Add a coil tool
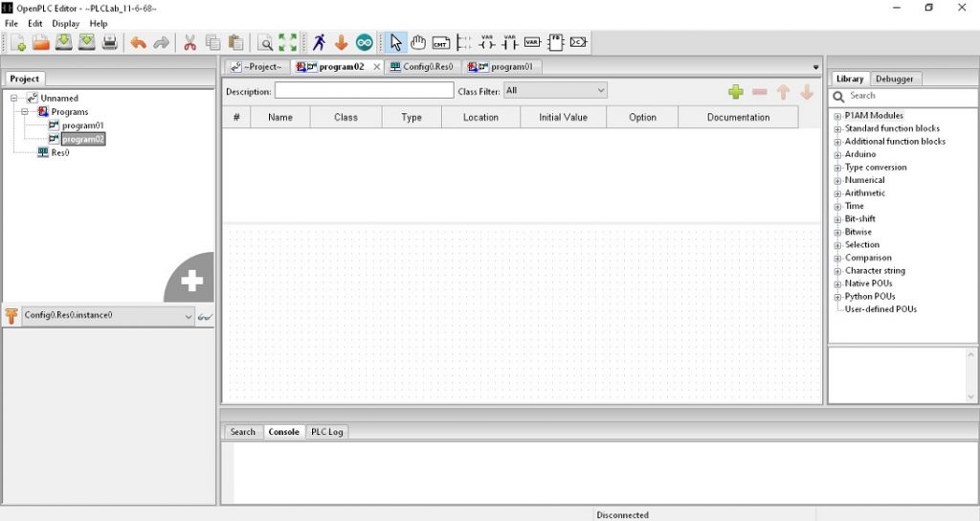The height and width of the screenshot is (521, 980). (487, 42)
